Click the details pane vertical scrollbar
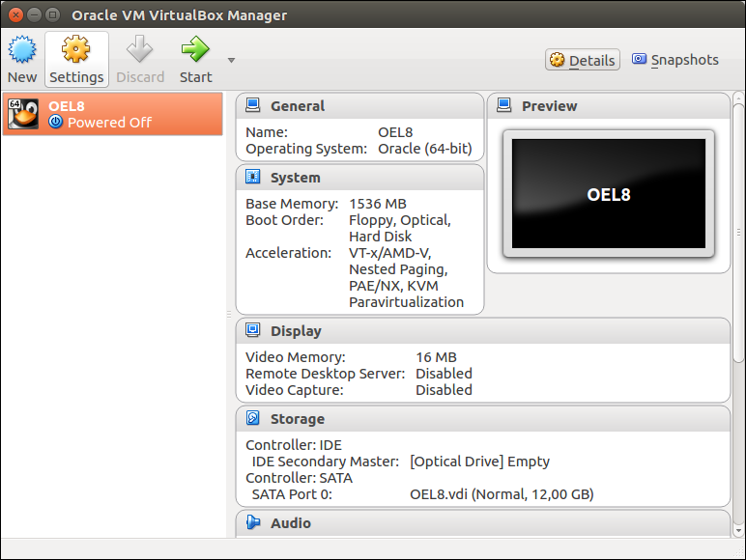 (x=738, y=233)
